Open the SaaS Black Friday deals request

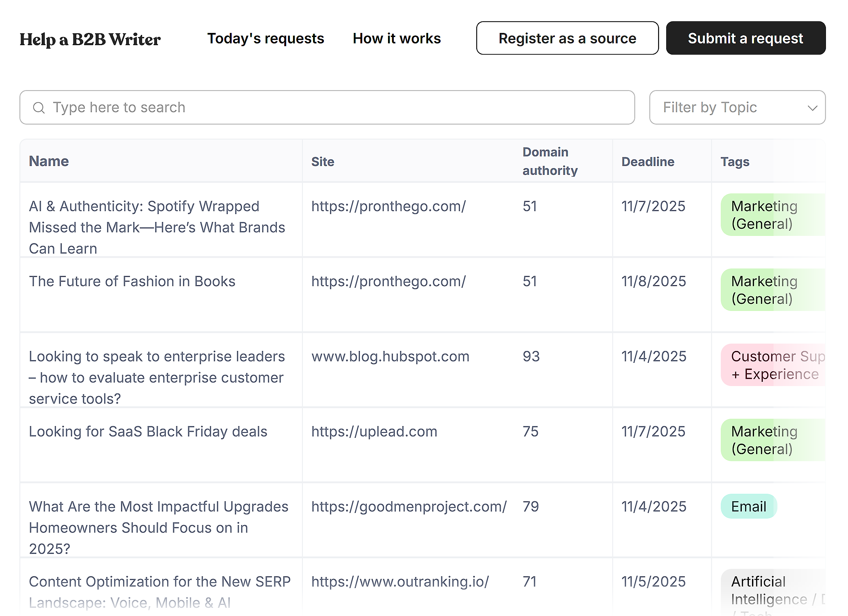148,431
